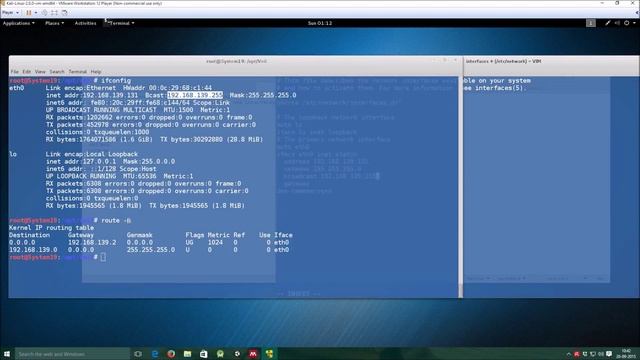Click the Send Ctrl+Alt+Del toolbar icon
Viewport: 640px width, 360px height.
pos(45,13)
